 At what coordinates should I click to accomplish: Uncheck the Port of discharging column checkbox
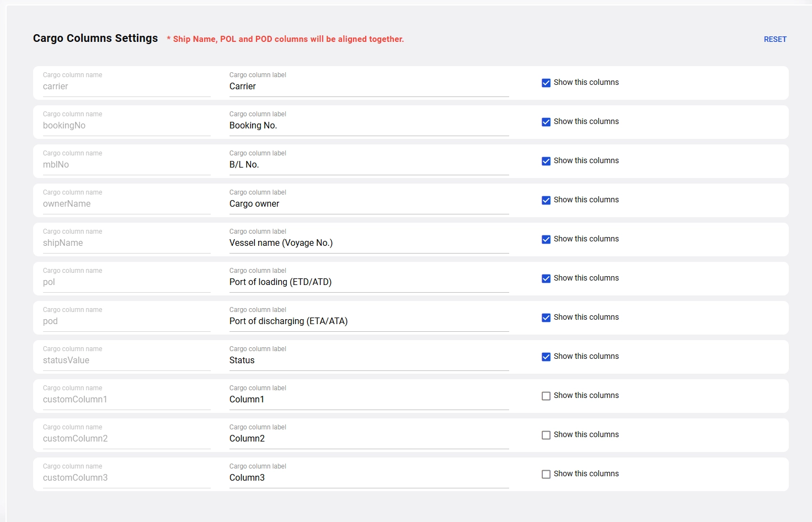pos(546,317)
